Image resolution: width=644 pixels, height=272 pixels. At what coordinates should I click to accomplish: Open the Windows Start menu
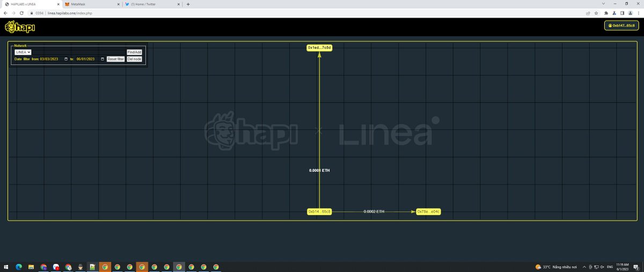click(x=6, y=267)
